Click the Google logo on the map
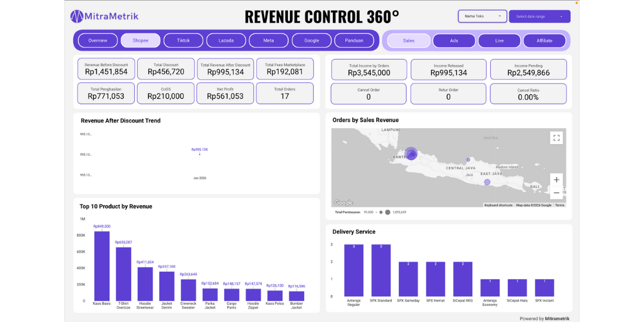The width and height of the screenshot is (644, 322). [x=343, y=203]
